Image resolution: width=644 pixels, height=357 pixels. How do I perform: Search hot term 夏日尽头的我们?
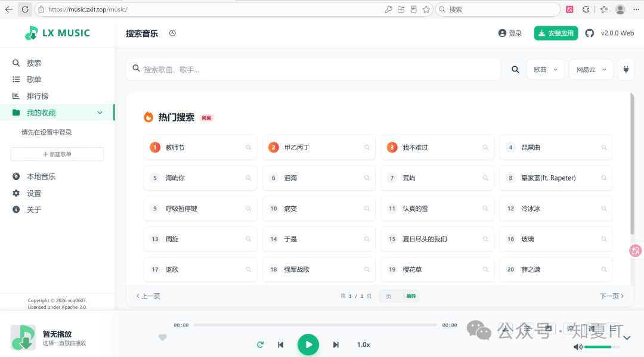[438, 239]
